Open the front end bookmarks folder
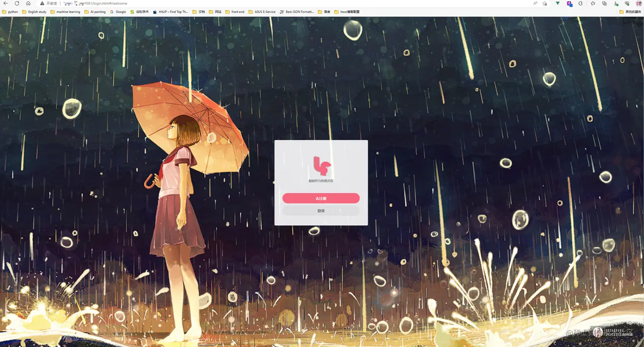Screen dimensions: 644x347 pyautogui.click(x=235, y=12)
